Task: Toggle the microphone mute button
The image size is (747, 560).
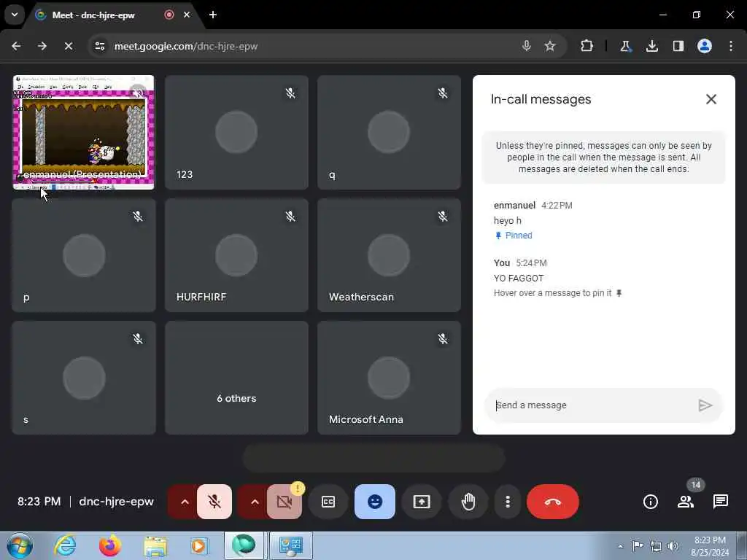Action: pos(214,502)
